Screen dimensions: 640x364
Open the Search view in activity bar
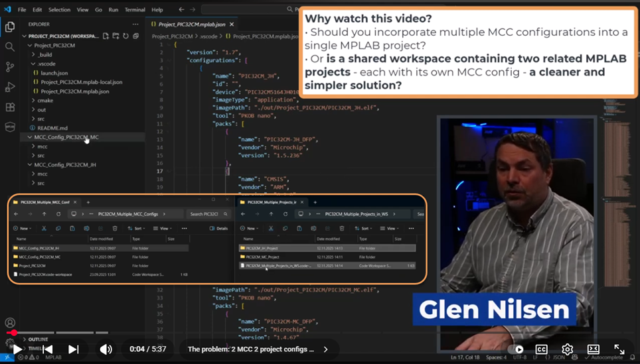point(10,47)
